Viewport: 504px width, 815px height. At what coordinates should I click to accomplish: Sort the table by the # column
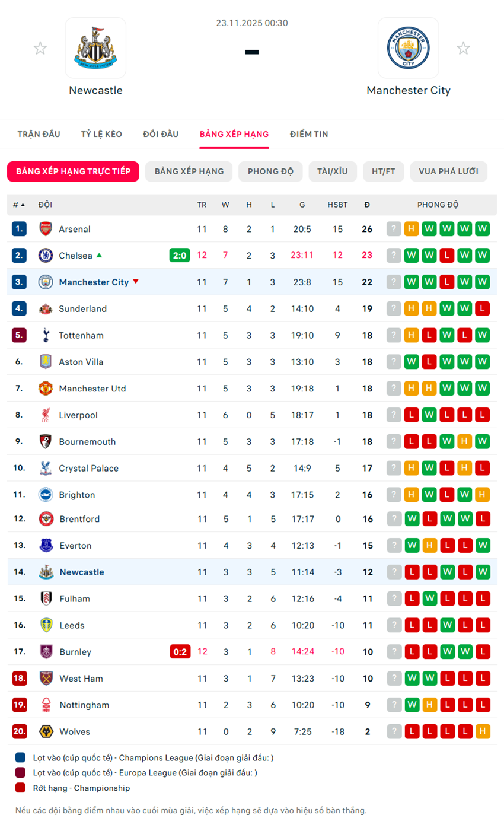point(19,205)
